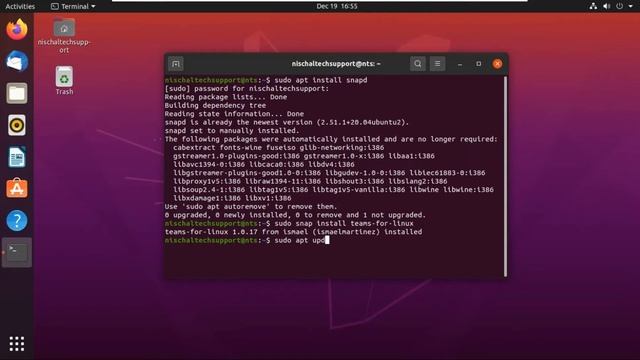Show Applications grid at dock bottom

(x=17, y=344)
